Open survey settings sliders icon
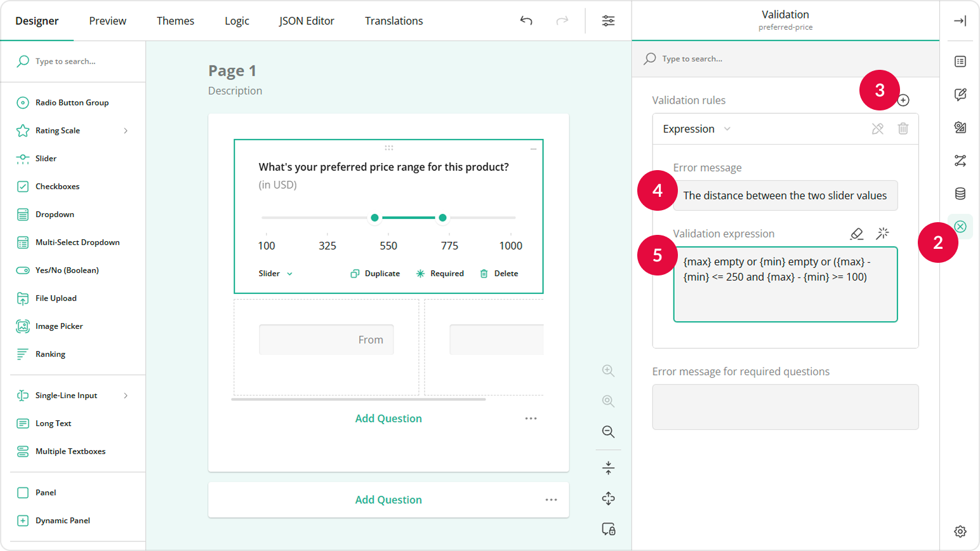980x551 pixels. 608,21
